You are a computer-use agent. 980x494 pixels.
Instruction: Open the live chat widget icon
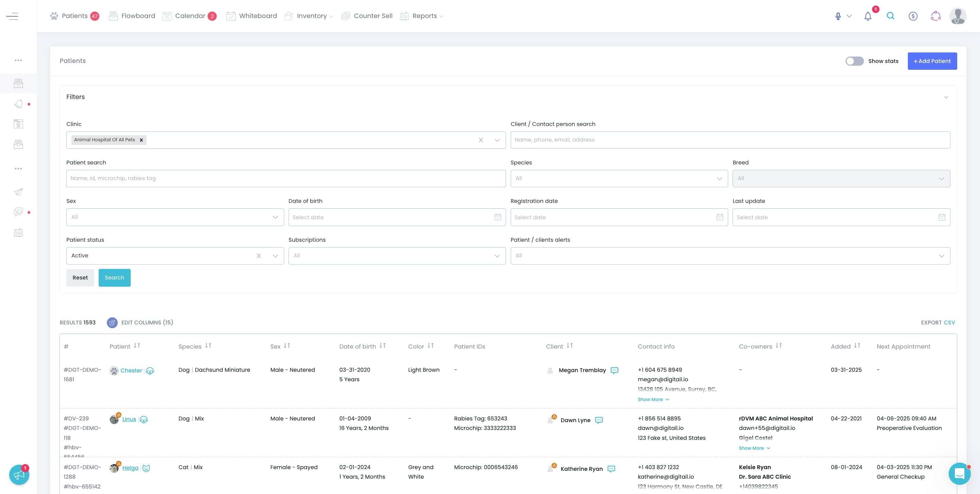coord(959,474)
